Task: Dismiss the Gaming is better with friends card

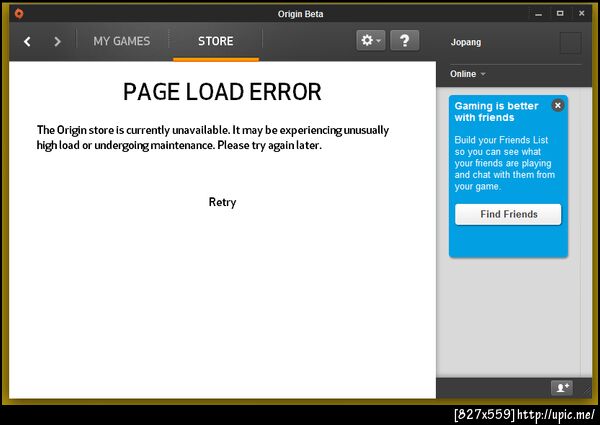Action: 558,105
